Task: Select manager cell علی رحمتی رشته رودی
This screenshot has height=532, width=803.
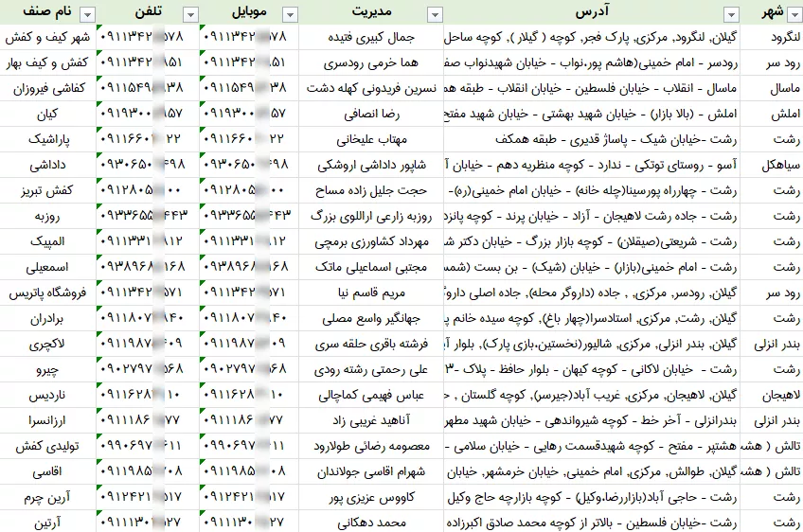Action: coord(371,370)
